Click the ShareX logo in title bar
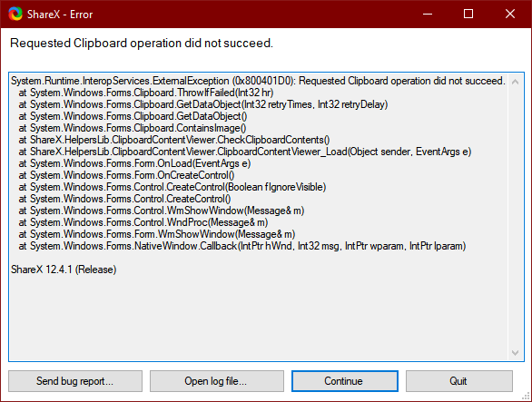Image resolution: width=532 pixels, height=402 pixels. click(15, 14)
